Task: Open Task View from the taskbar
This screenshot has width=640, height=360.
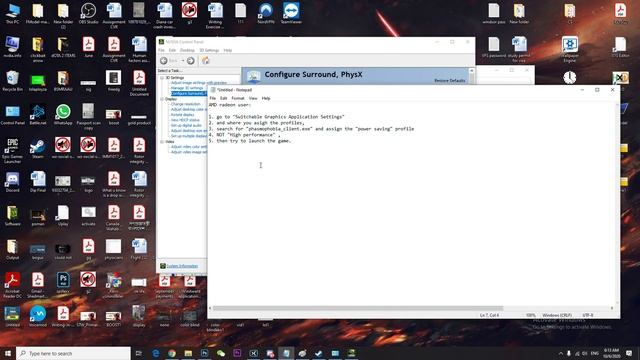Action: [139, 353]
